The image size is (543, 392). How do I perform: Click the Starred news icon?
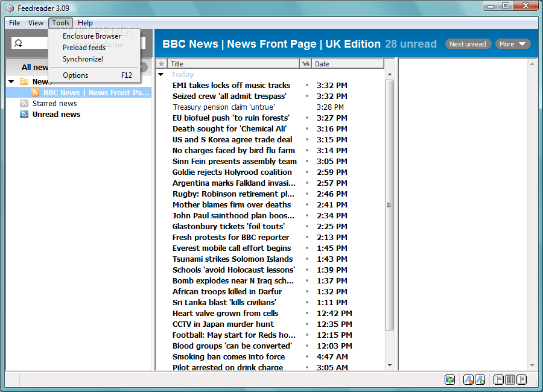click(24, 103)
